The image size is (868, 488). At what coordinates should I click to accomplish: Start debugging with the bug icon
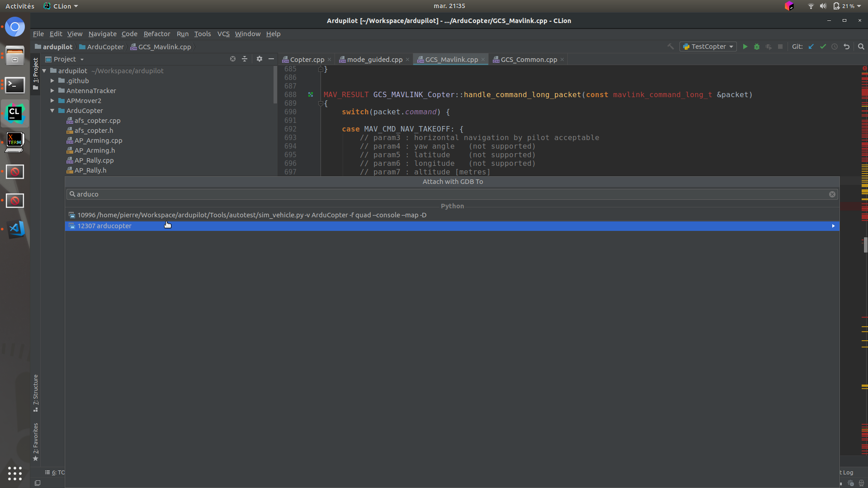(x=757, y=47)
